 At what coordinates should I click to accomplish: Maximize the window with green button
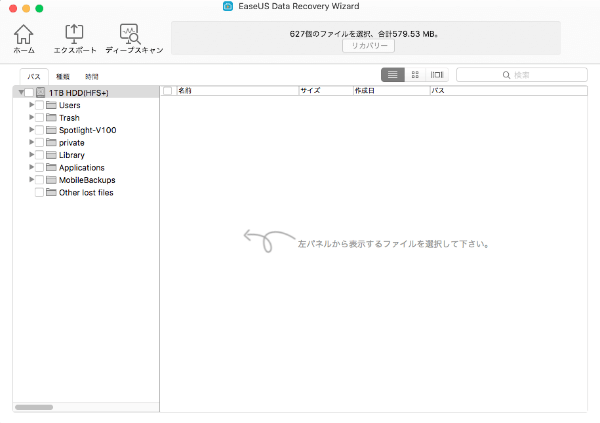pos(39,8)
